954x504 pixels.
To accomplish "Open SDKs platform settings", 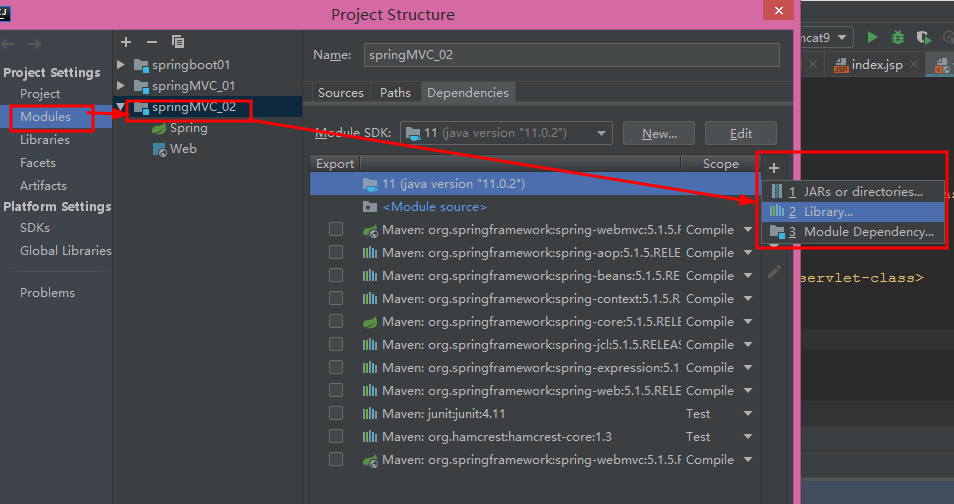I will click(35, 228).
